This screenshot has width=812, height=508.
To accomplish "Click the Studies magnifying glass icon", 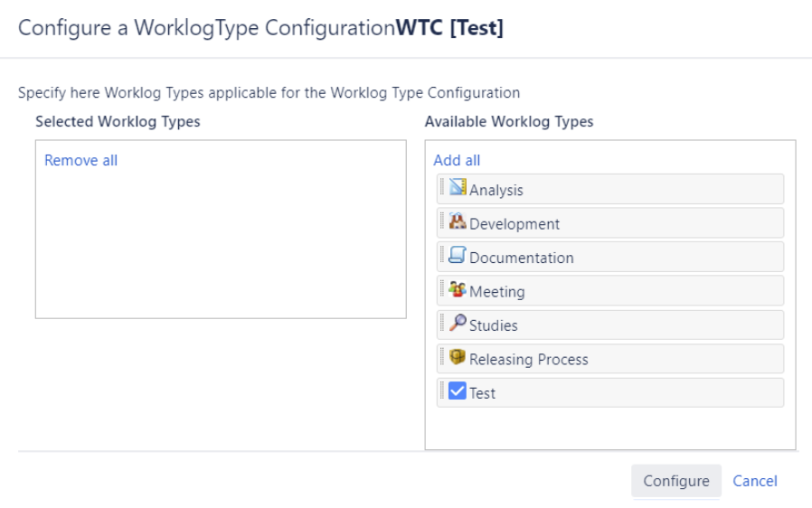I will coord(458,324).
